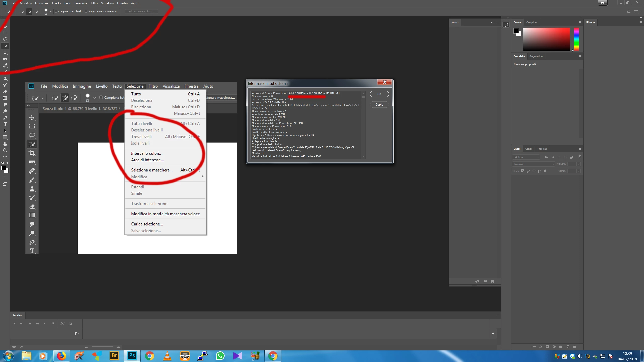Open the Tipo layer filter dropdown
The height and width of the screenshot is (362, 644).
527,157
